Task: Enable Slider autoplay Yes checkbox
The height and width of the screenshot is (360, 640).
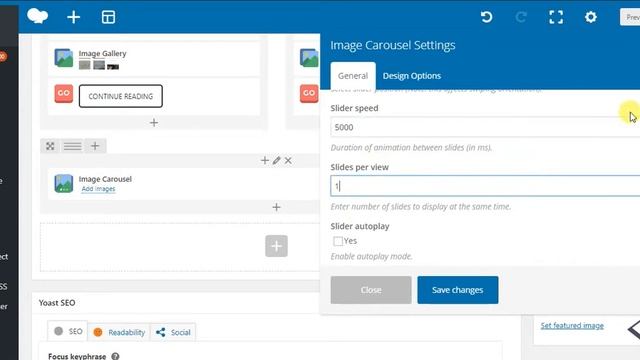Action: tap(338, 241)
